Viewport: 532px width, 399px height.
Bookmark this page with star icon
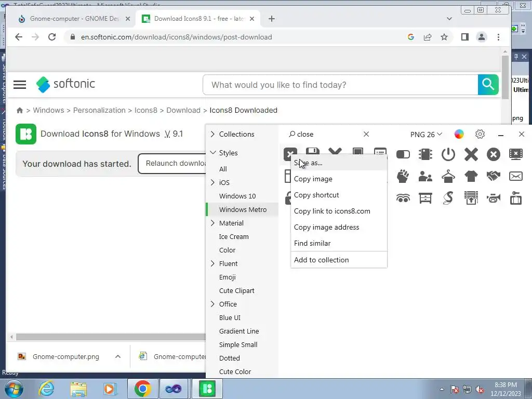(444, 37)
